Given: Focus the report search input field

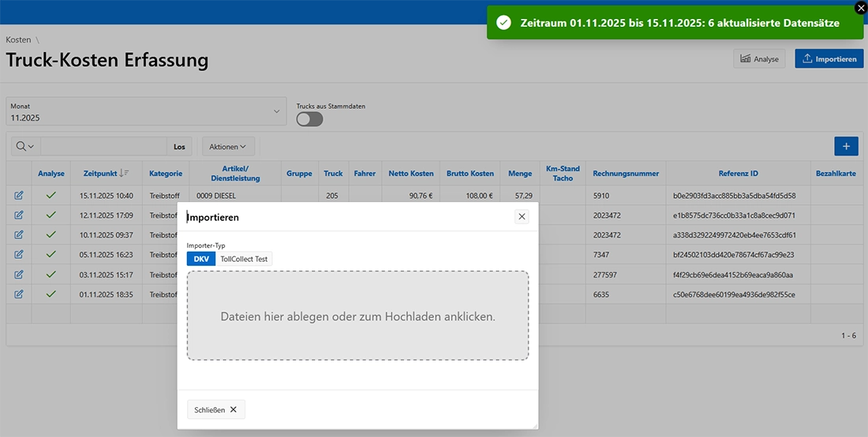Looking at the screenshot, I should coord(103,147).
